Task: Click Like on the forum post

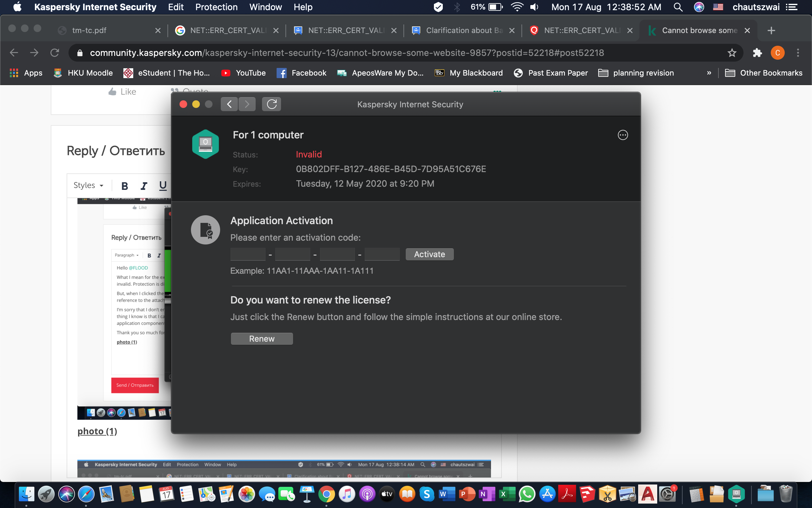Action: pos(122,92)
